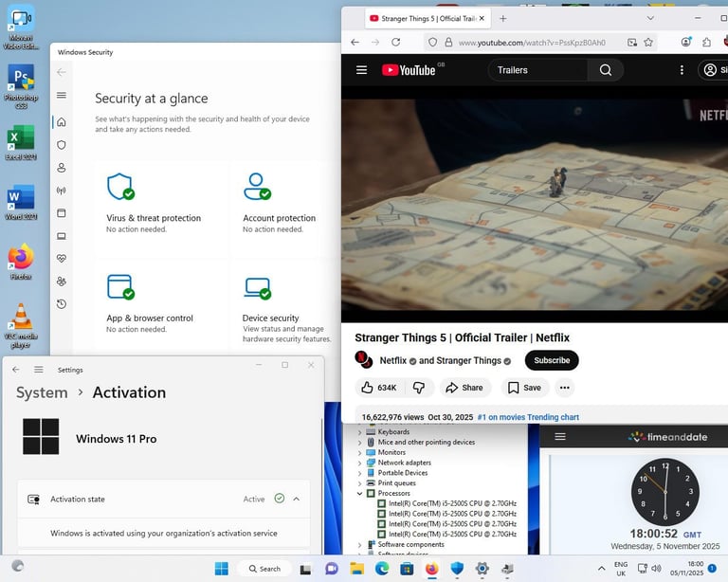Expand Print queues in Device Manager
This screenshot has height=582, width=728.
[360, 483]
